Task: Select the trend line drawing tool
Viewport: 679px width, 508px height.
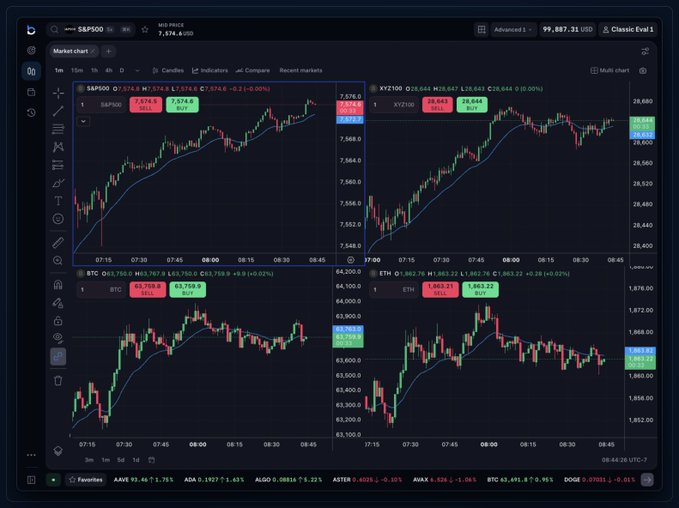Action: 58,111
